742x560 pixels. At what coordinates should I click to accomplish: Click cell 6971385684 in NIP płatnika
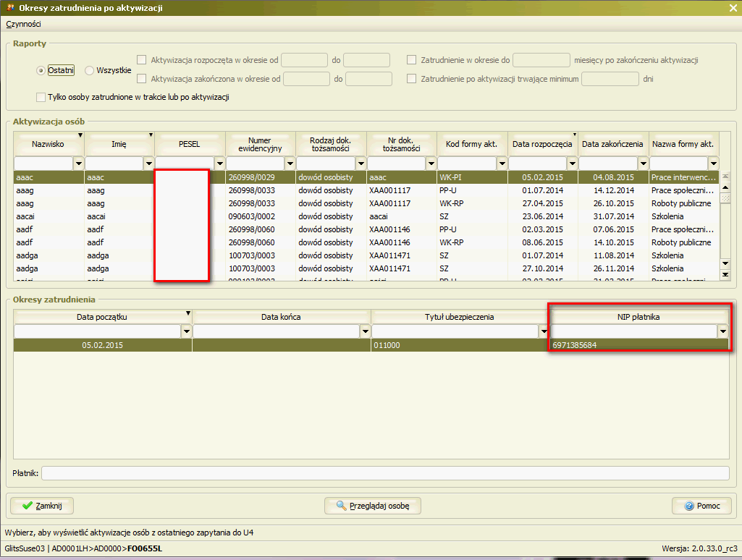[x=638, y=345]
